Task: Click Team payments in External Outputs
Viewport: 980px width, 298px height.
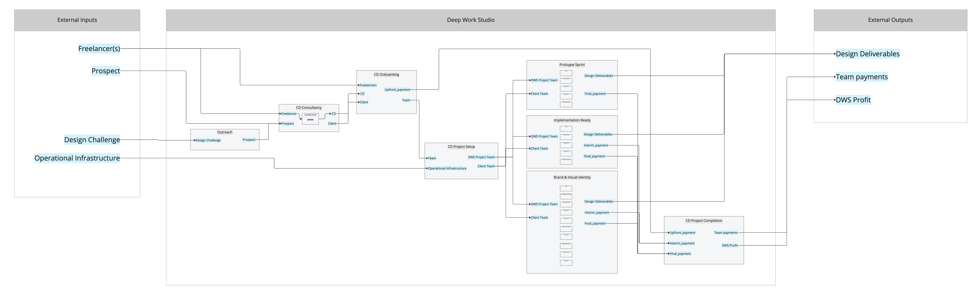Action: point(862,77)
